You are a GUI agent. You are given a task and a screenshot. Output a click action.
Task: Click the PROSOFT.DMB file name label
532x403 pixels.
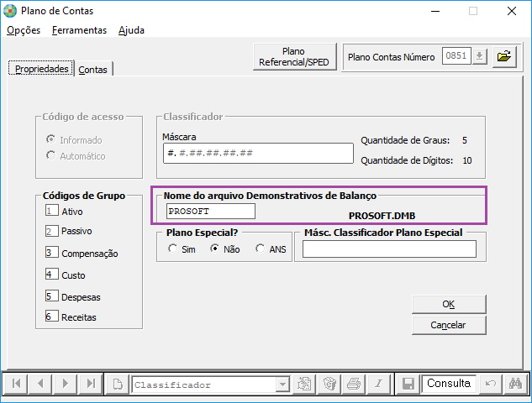tap(382, 216)
